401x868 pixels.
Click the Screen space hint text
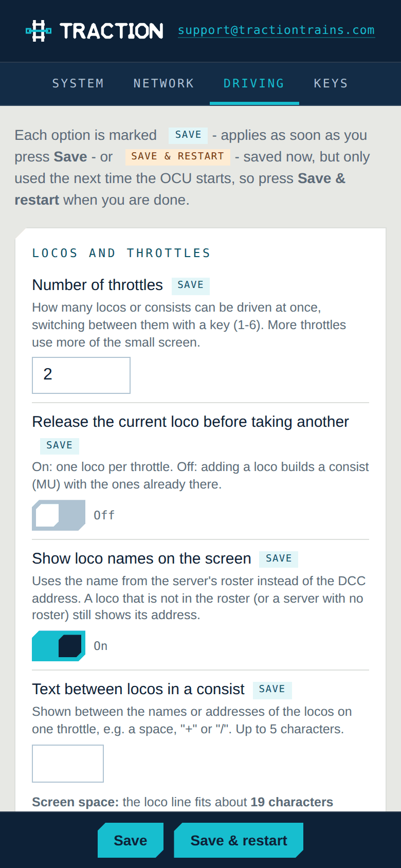tap(183, 802)
